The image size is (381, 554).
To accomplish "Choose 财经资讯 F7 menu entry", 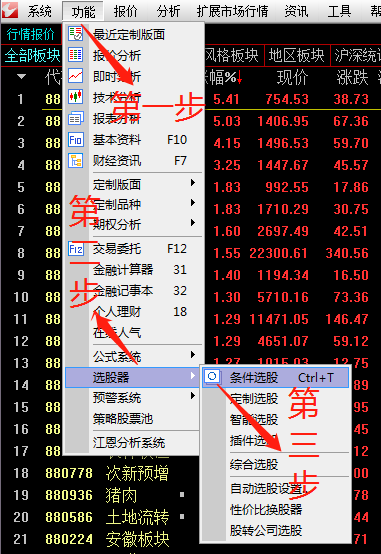I will (135, 161).
